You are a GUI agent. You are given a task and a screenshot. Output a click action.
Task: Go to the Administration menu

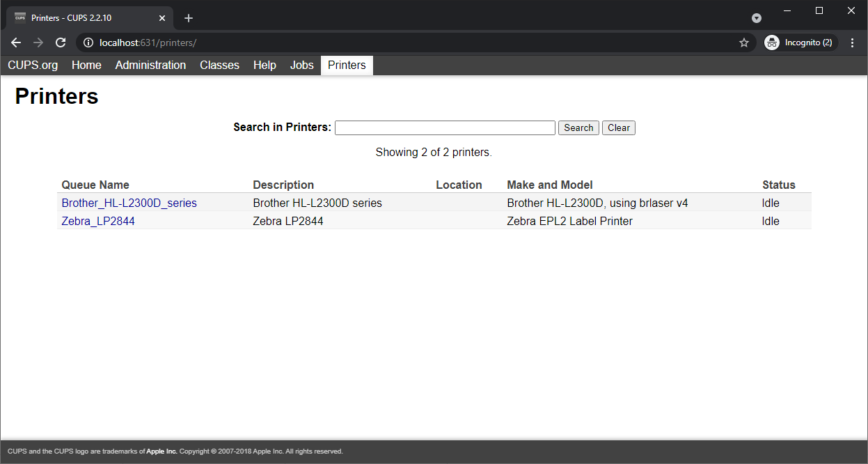click(x=150, y=65)
